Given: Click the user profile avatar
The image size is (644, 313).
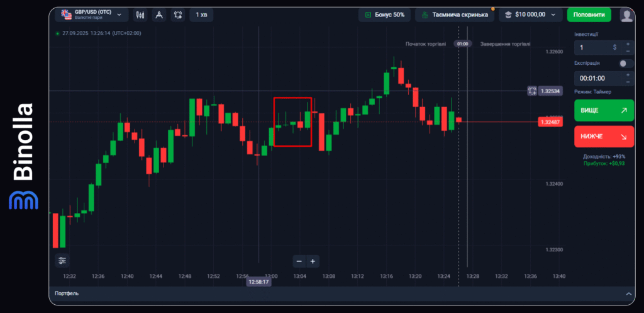Looking at the screenshot, I should pos(626,14).
